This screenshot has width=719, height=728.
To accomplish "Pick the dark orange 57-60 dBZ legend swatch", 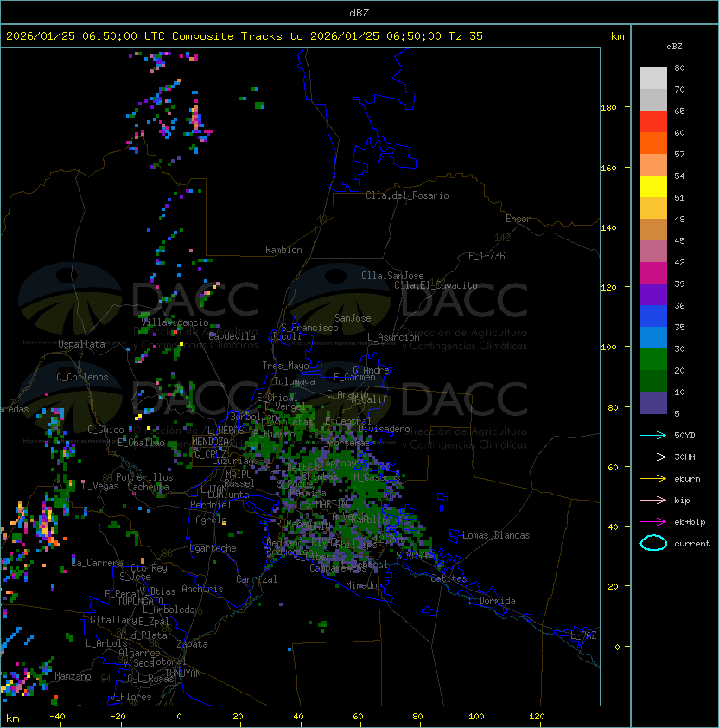I will [653, 143].
